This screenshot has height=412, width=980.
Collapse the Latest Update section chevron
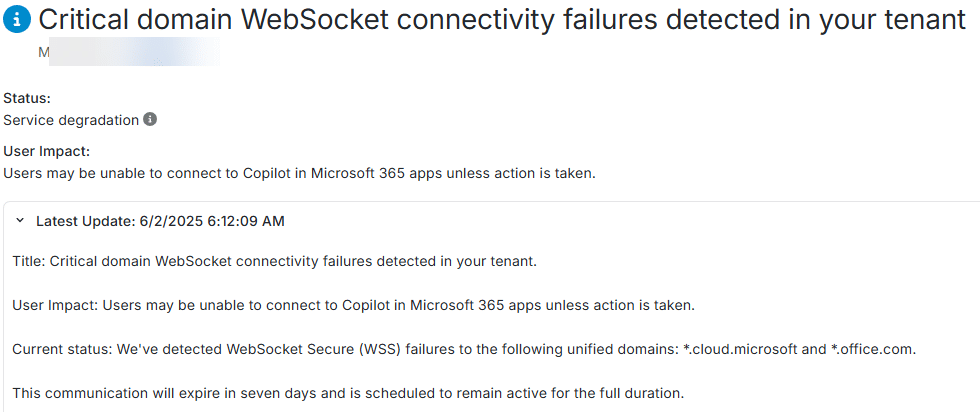click(x=20, y=221)
